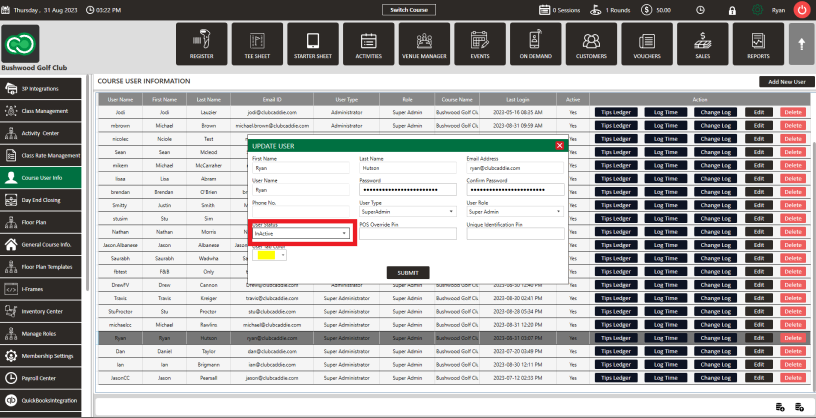Open QuickBooks Integration in sidebar

[41, 400]
